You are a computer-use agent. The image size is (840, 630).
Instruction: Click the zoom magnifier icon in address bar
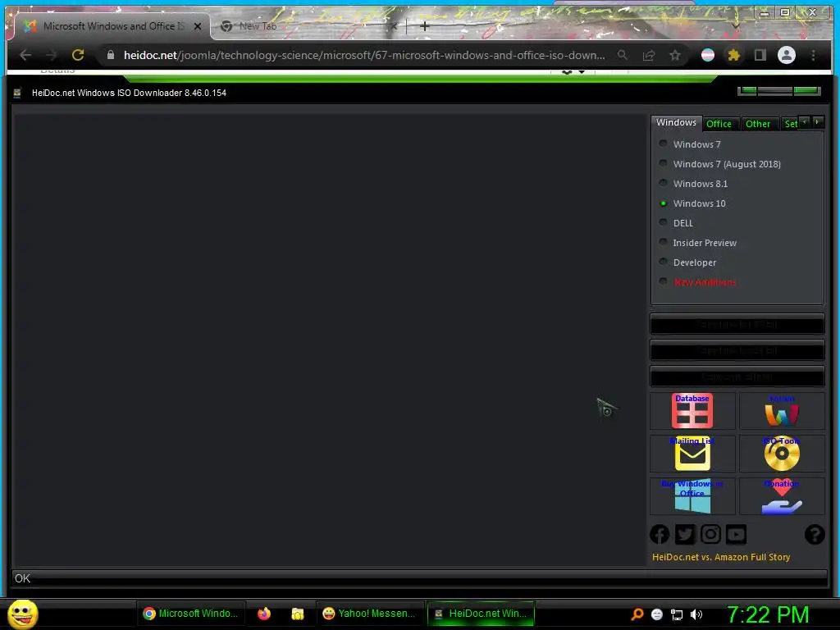tap(622, 55)
